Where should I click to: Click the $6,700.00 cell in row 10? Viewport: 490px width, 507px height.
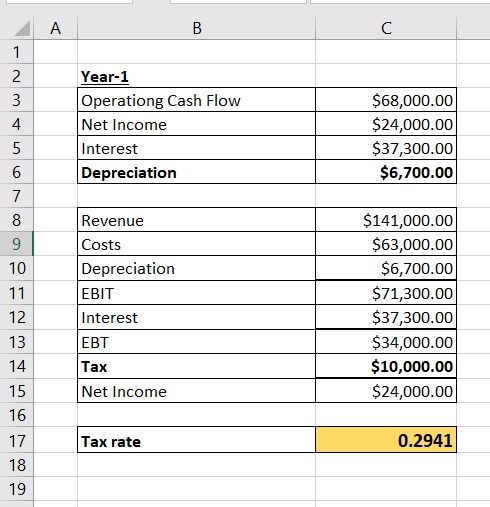pos(386,268)
